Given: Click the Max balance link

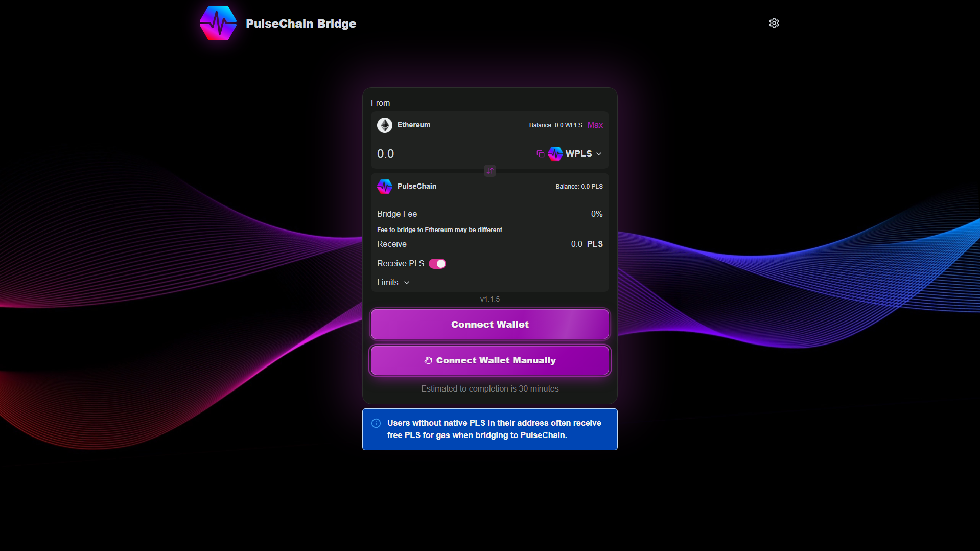Looking at the screenshot, I should click(595, 125).
